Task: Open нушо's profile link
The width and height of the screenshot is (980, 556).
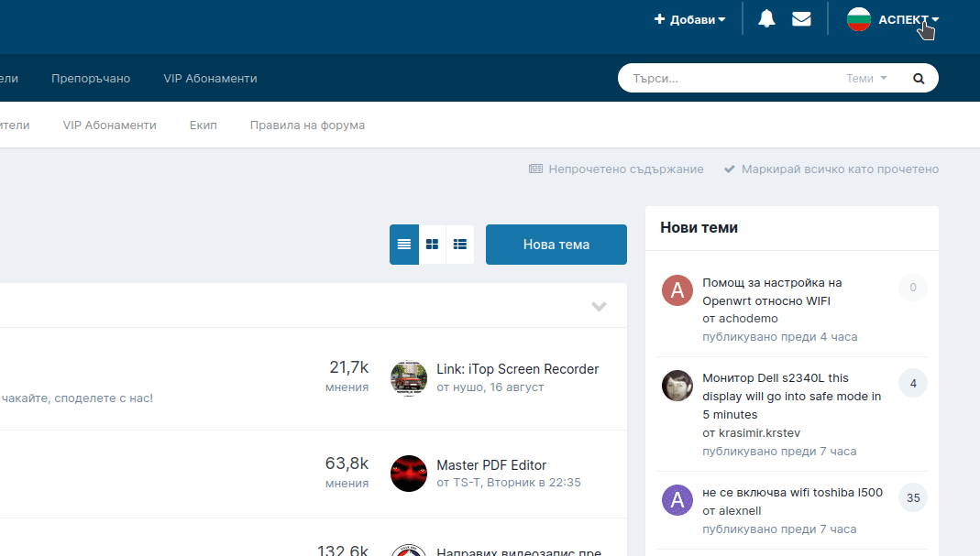Action: (468, 387)
